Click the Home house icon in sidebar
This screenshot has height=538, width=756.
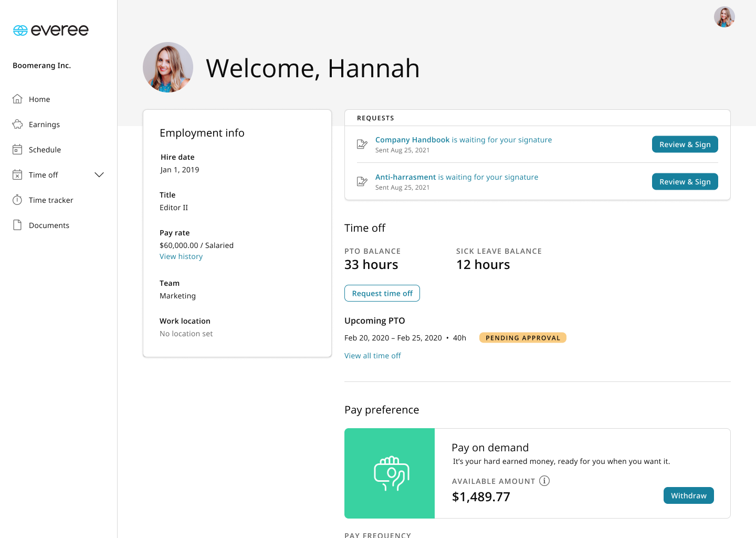17,99
